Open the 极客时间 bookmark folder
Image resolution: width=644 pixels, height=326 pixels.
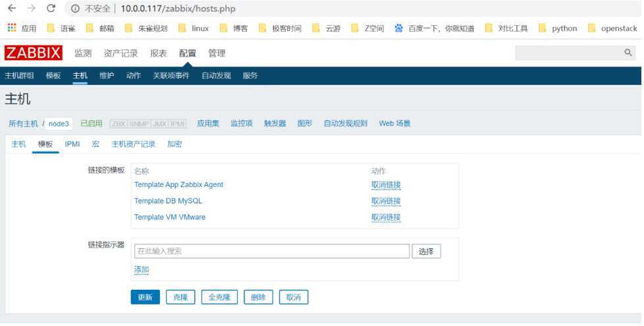pyautogui.click(x=280, y=28)
